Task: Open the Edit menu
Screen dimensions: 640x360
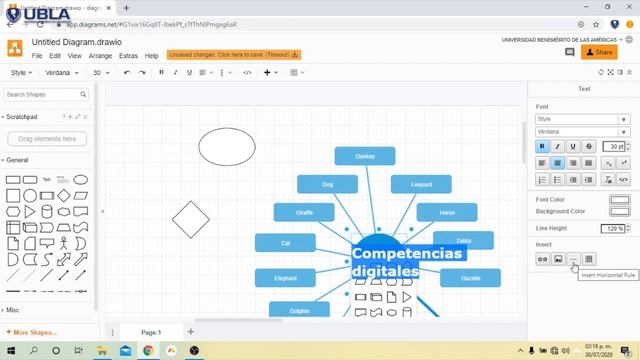Action: [x=55, y=56]
